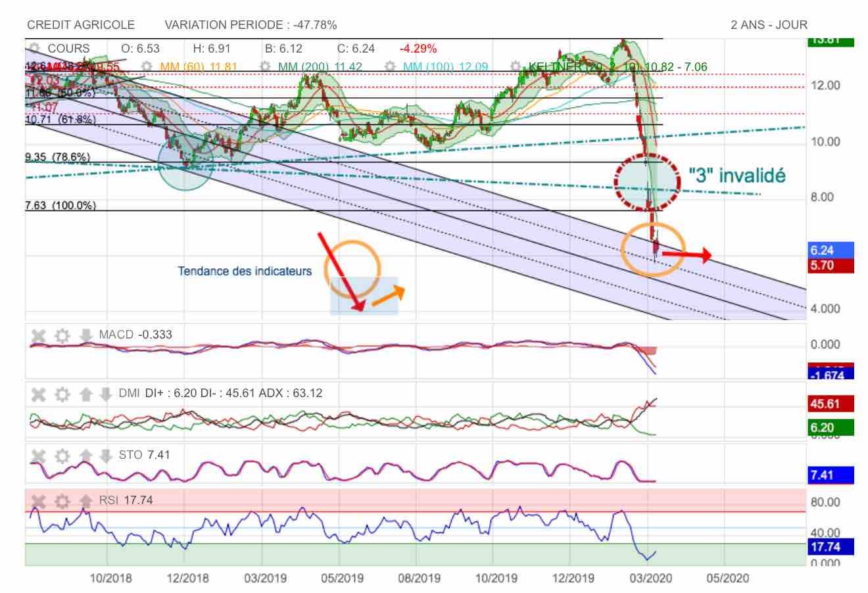Click the MM (100) 12.09 label

point(445,67)
